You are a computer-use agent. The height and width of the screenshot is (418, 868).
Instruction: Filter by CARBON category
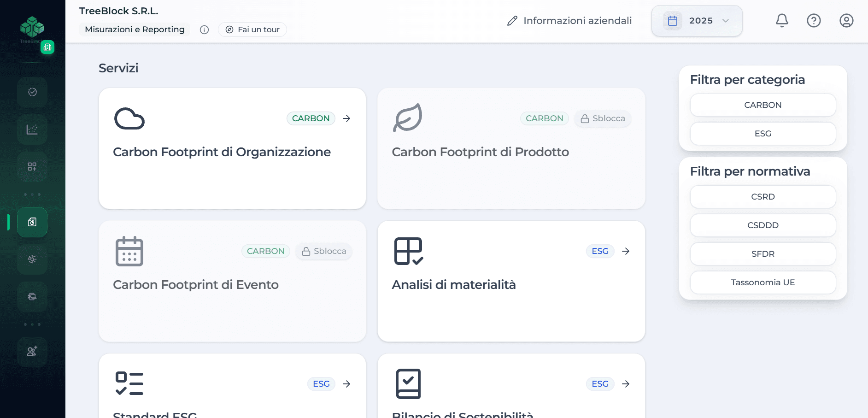[x=763, y=105]
